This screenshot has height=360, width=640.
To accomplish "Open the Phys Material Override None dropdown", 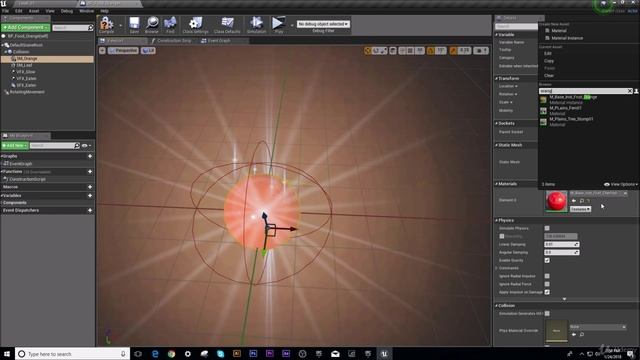I will (598, 327).
